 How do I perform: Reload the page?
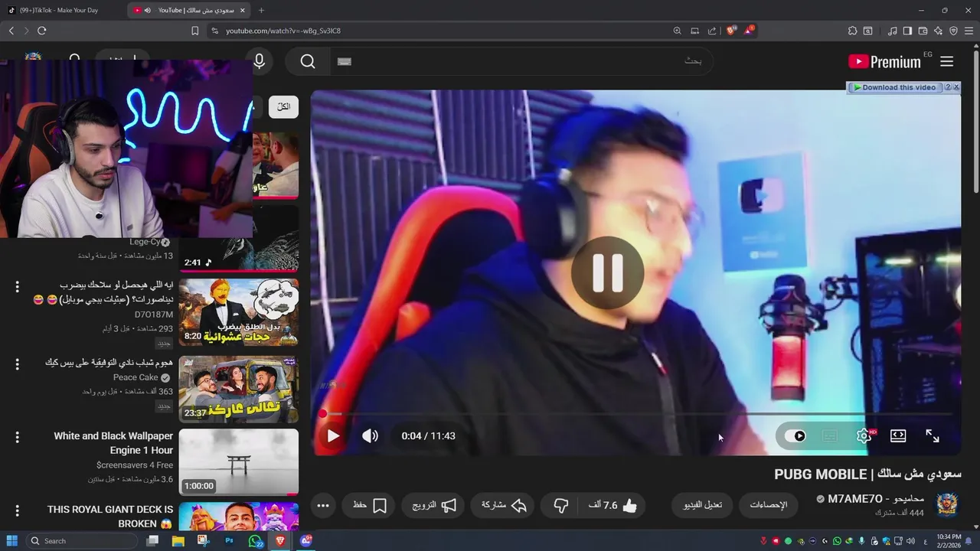41,31
